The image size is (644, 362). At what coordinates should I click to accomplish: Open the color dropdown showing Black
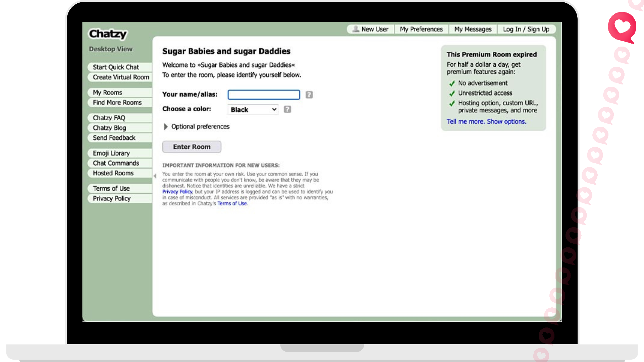coord(253,110)
